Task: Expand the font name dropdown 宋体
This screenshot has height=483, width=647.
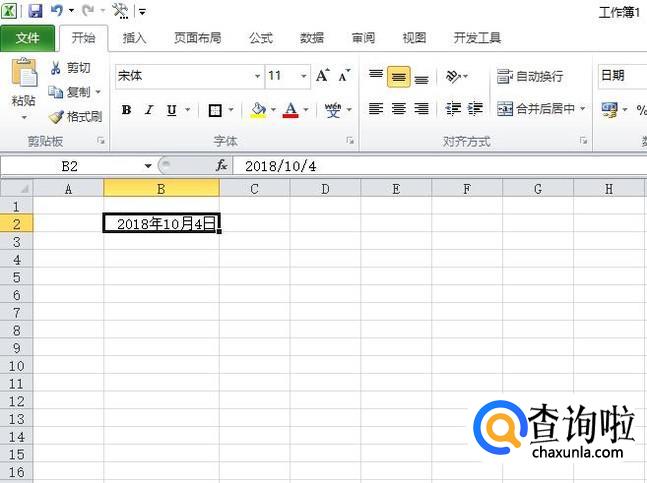Action: tap(257, 76)
